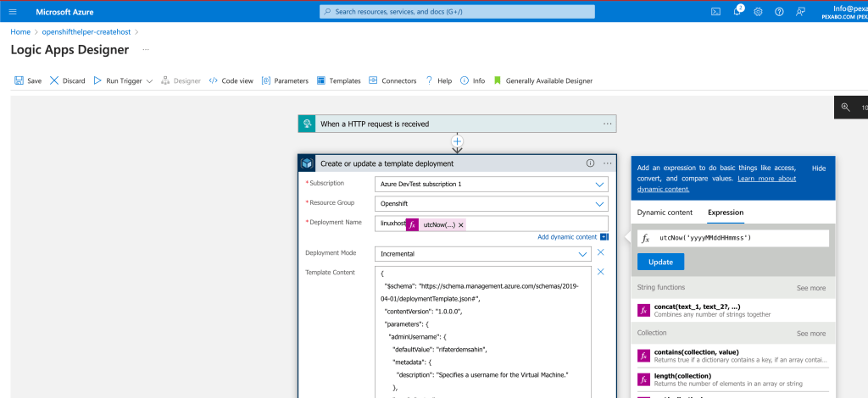Open Cloud Shell from top bar
Image resolution: width=868 pixels, height=398 pixels.
[x=715, y=12]
